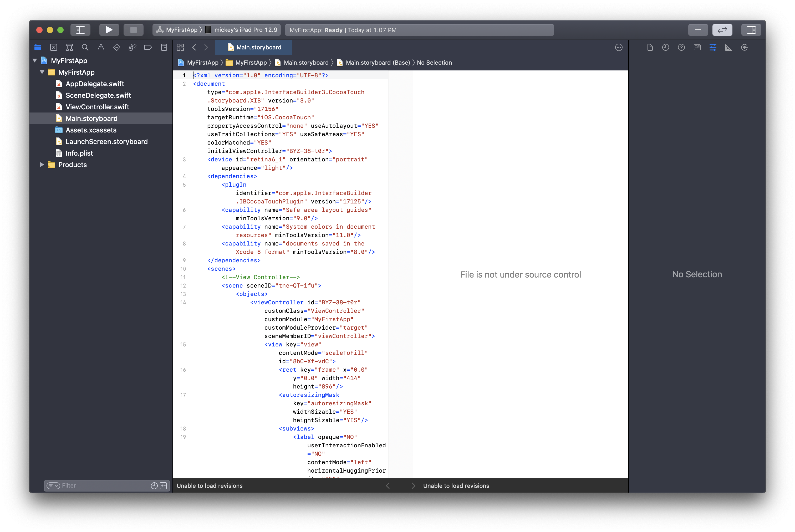Toggle recently modified files filter
This screenshot has height=532, width=795.
coord(154,486)
